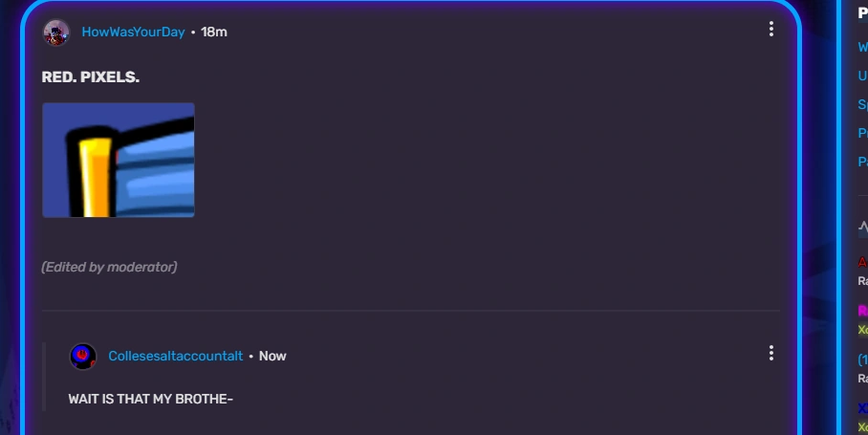
Task: Open the sidebar link starting with 'W'
Action: [862, 47]
